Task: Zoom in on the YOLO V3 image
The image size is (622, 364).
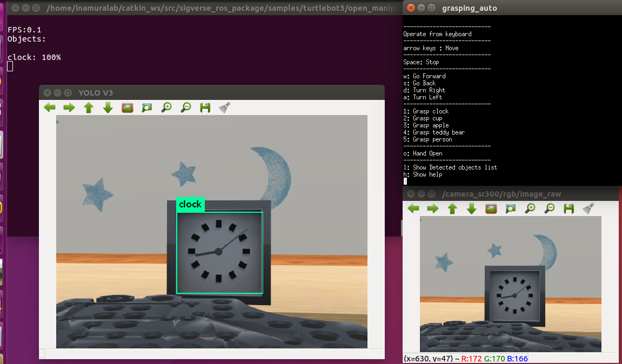Action: [x=166, y=107]
